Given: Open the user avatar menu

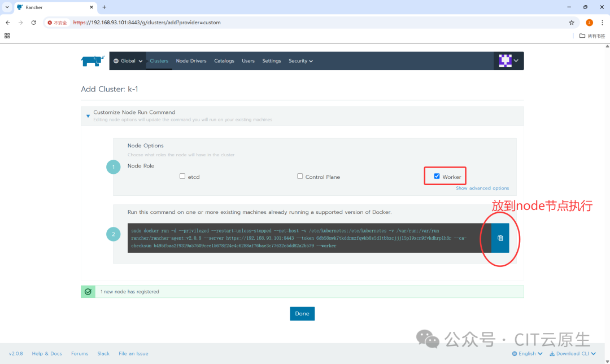Looking at the screenshot, I should tap(508, 61).
